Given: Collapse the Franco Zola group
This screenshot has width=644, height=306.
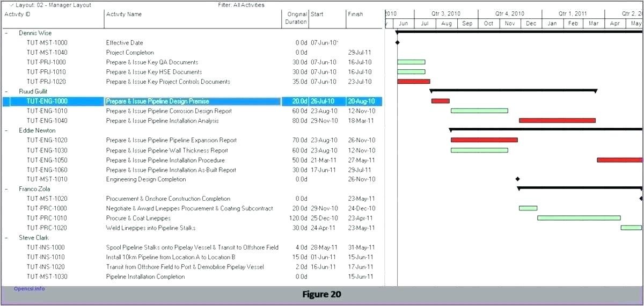Looking at the screenshot, I should click(x=6, y=189).
